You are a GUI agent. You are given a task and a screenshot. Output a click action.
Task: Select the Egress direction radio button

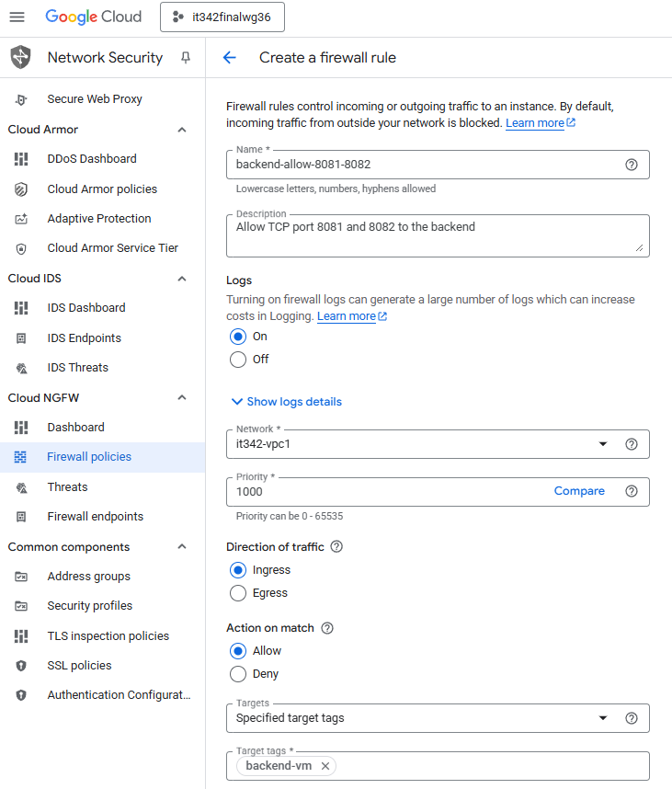point(238,593)
